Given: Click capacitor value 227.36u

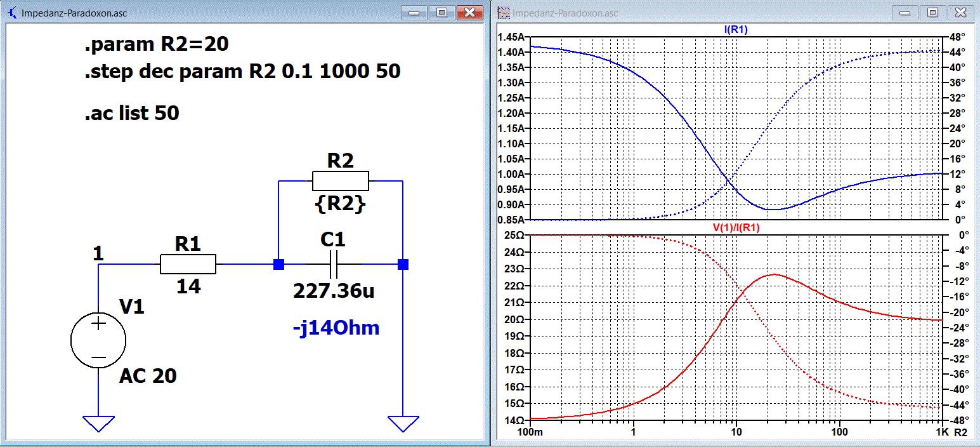Looking at the screenshot, I should tap(334, 291).
